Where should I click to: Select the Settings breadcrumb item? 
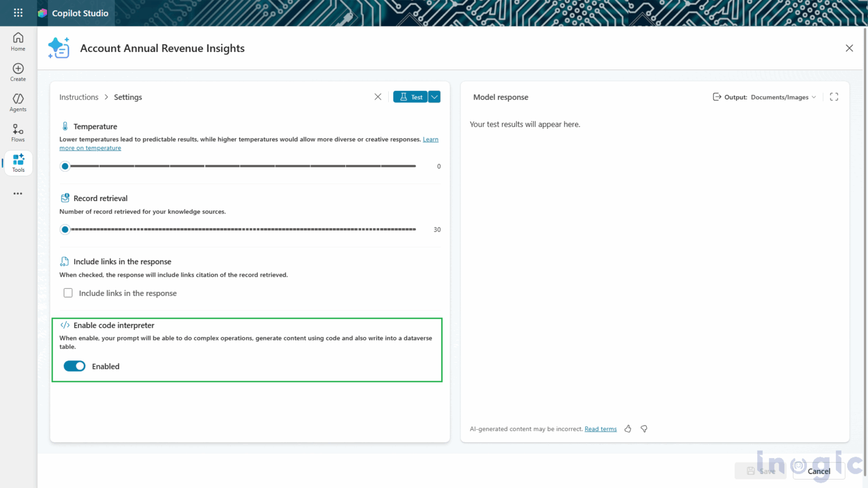[128, 97]
